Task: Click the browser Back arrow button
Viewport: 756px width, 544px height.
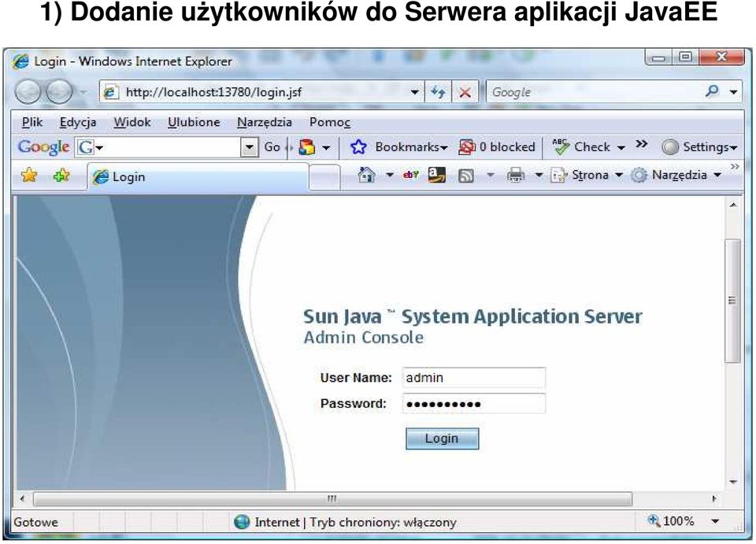Action: [28, 91]
